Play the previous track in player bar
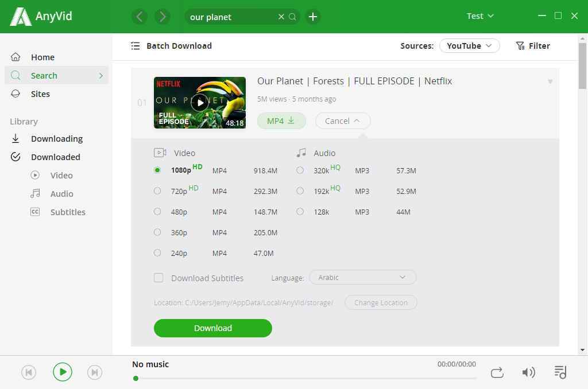588x389 pixels. click(29, 372)
